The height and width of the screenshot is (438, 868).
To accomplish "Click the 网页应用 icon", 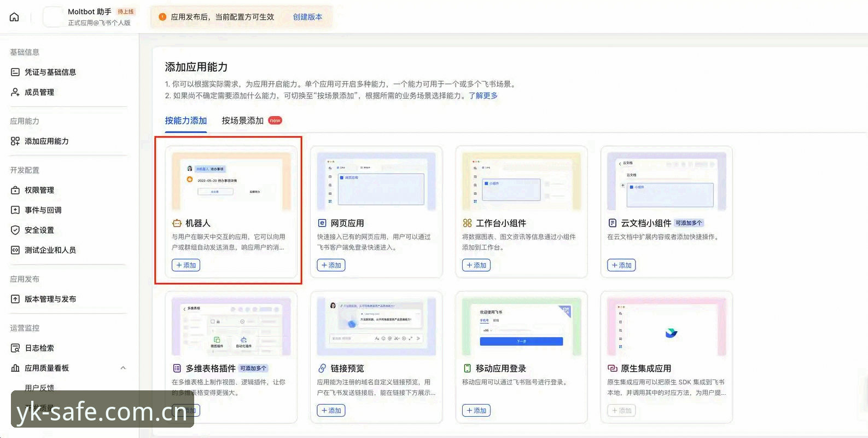I will pos(322,223).
